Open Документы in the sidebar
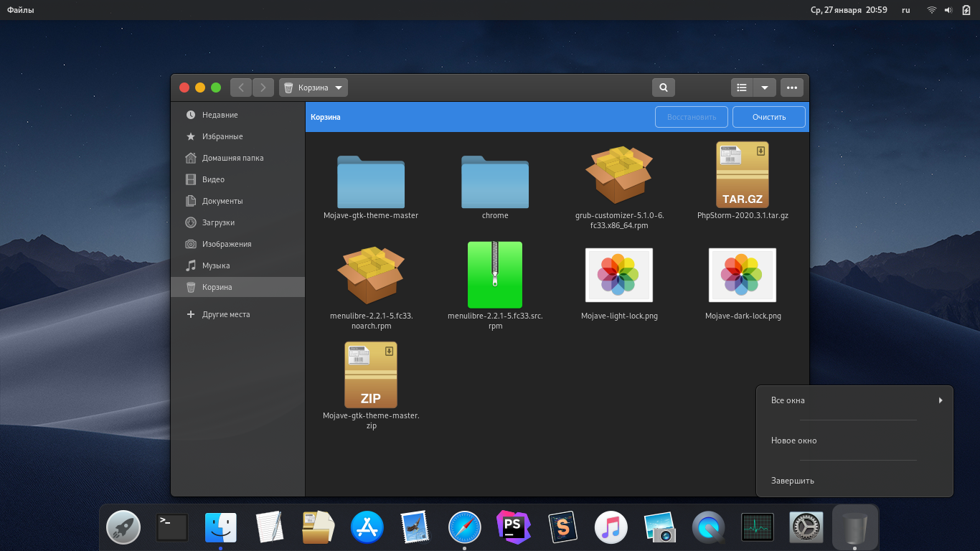The image size is (980, 551). point(237,201)
